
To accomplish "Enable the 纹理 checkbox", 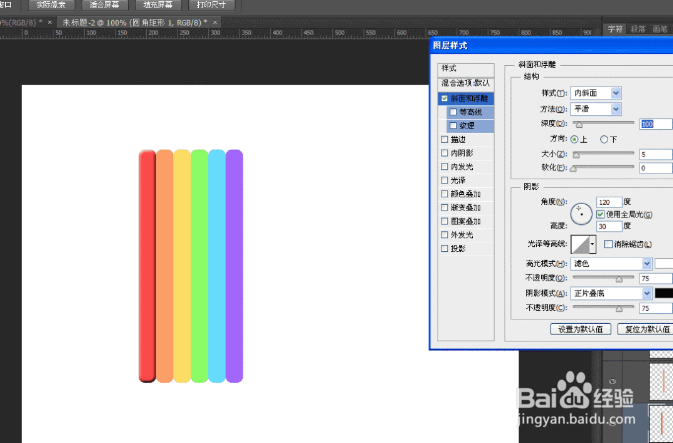I will (x=453, y=126).
